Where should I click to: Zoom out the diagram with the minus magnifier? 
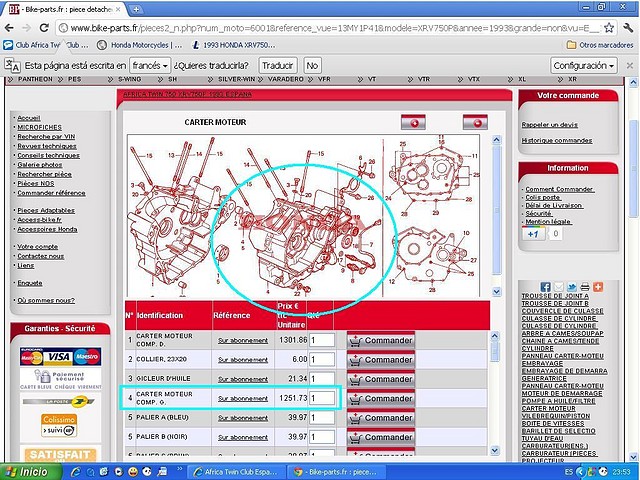pos(475,122)
